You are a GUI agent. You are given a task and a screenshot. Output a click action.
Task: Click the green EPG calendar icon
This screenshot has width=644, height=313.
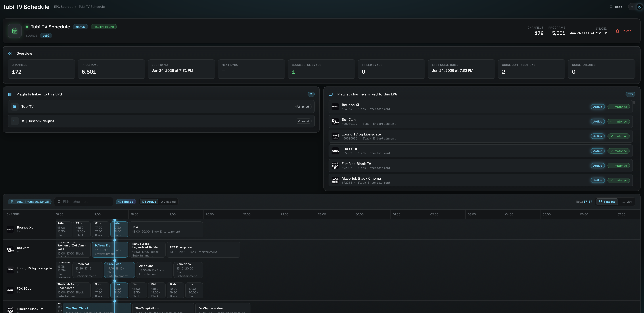pyautogui.click(x=15, y=31)
